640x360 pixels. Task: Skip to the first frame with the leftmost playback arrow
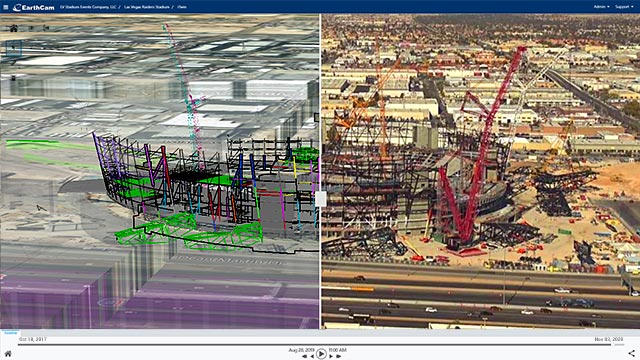tap(304, 356)
